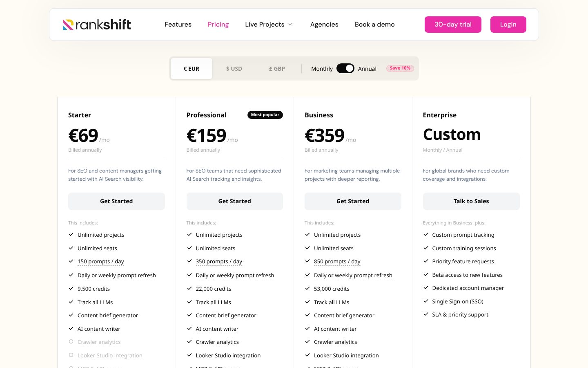
Task: Click the €359 Business price
Action: (325, 135)
